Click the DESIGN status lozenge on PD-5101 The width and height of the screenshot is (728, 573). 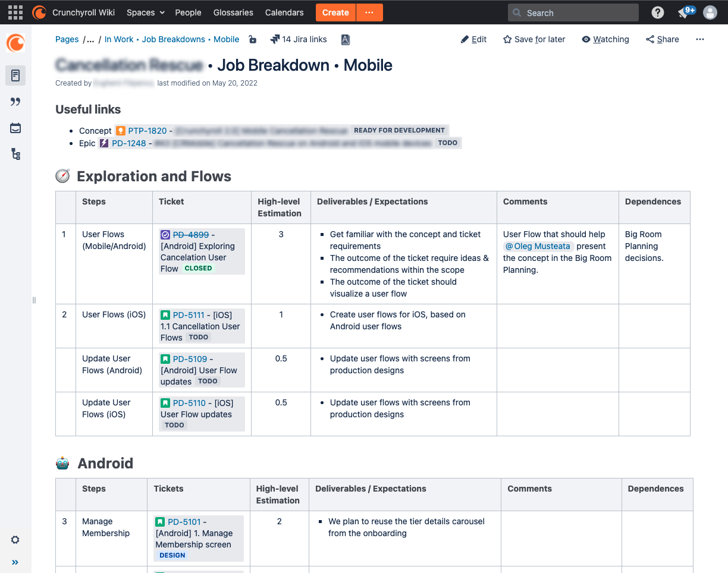(172, 556)
